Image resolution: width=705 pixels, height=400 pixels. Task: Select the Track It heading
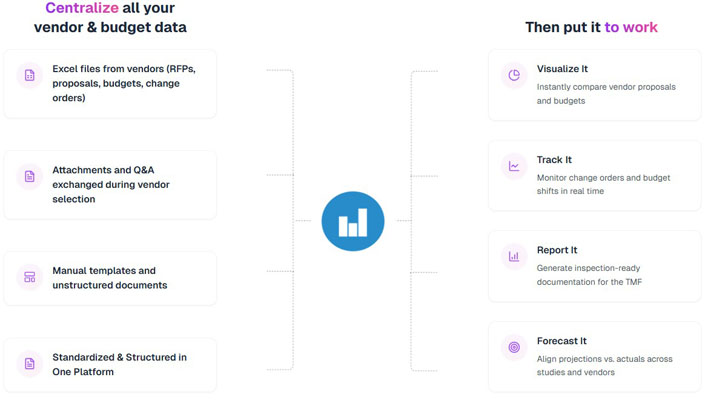[x=554, y=160]
